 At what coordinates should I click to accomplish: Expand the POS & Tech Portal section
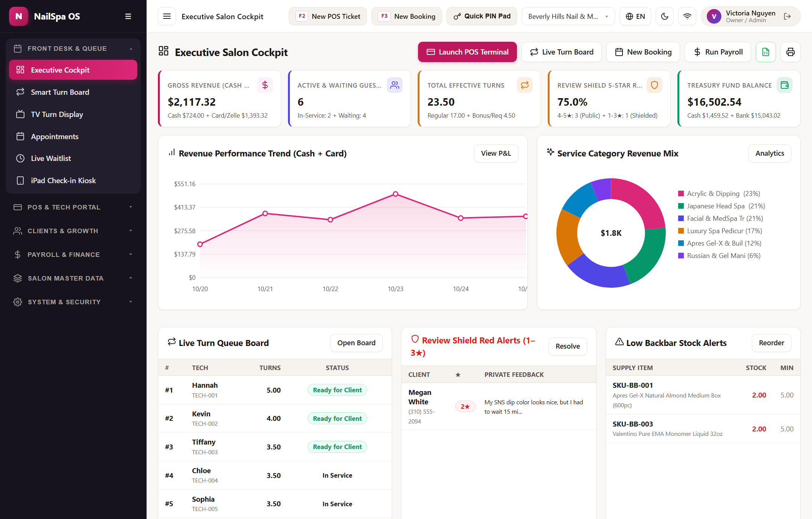(73, 207)
